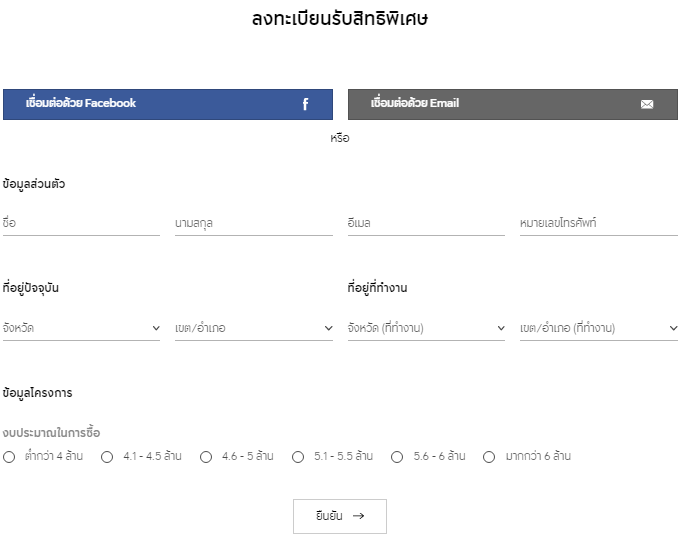Screen dimensions: 680x550
Task: Select the 4.1 - 4.5 ล้าน radio button
Action: 107,457
